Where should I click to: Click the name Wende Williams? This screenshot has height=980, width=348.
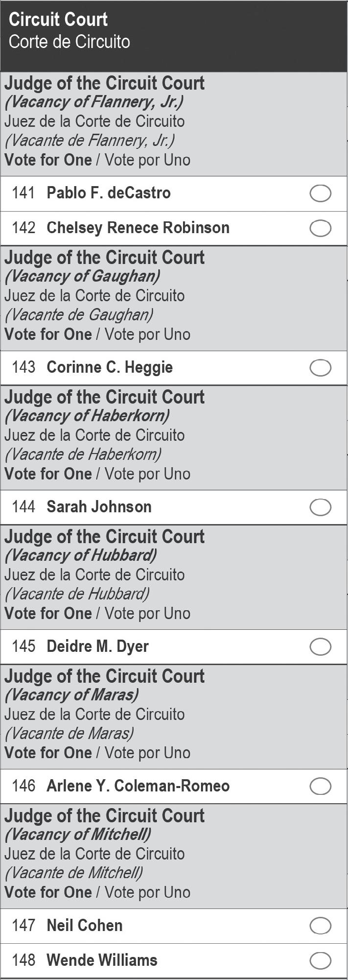pos(102,960)
